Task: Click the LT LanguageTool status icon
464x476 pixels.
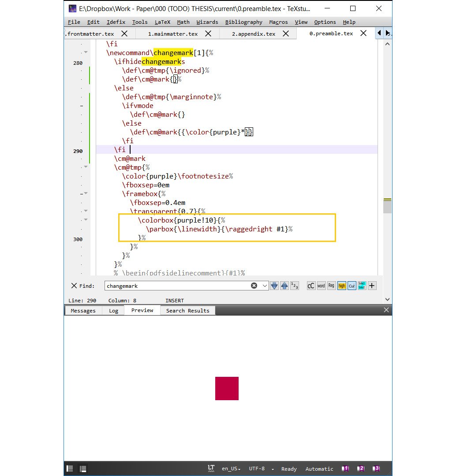Action: (211, 469)
